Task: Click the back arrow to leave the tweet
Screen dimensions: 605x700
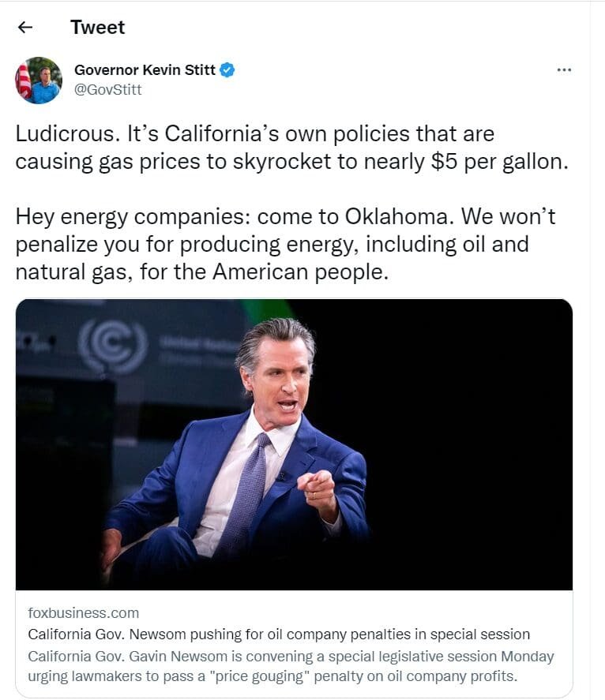Action: point(26,27)
